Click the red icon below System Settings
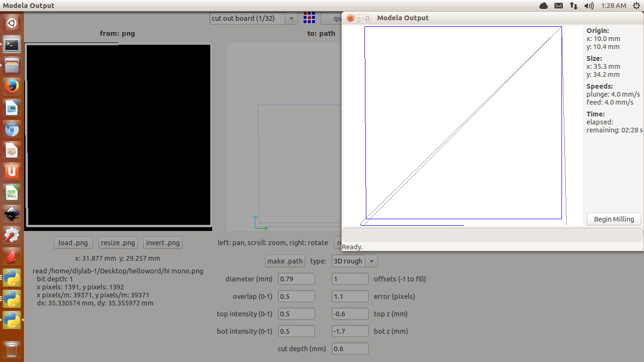Image resolution: width=644 pixels, height=362 pixels. pos(12,257)
